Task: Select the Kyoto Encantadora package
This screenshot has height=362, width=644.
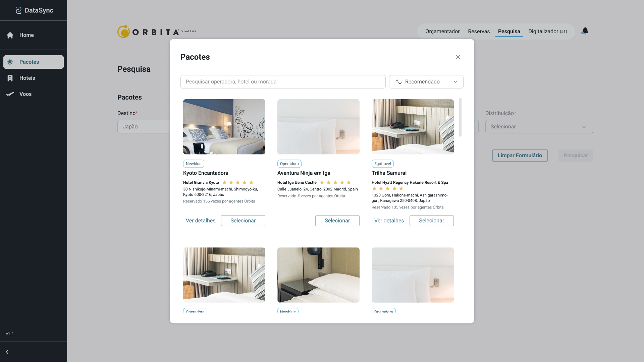Action: (243, 221)
